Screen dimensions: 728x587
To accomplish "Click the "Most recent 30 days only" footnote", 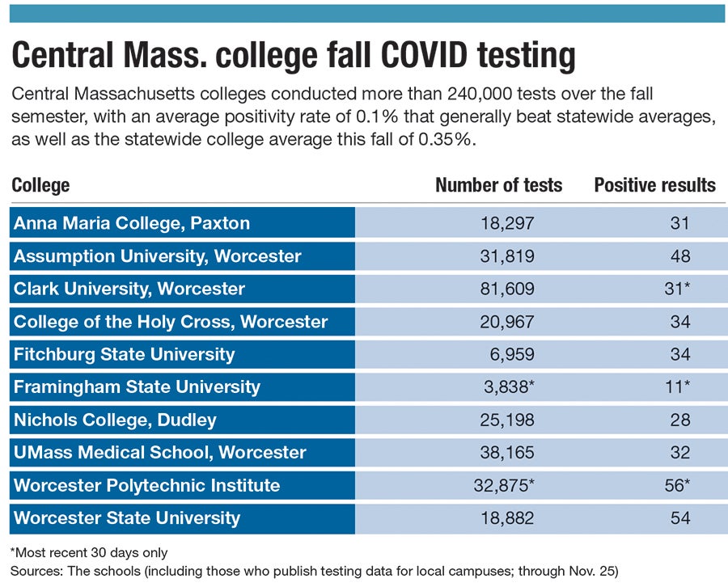I will click(89, 553).
